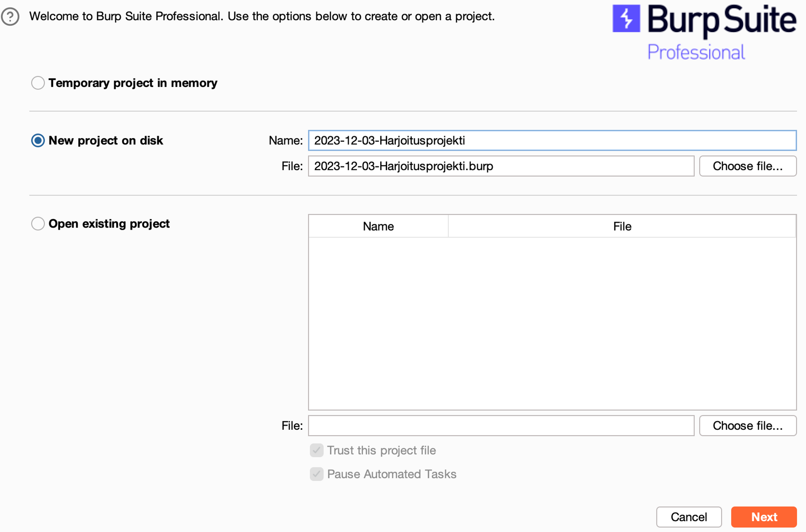
Task: Click the existing project File input field
Action: (x=501, y=426)
